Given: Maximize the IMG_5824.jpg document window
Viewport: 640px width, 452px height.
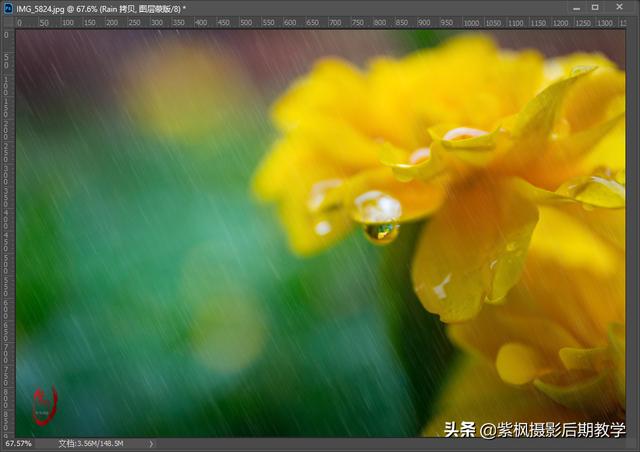Looking at the screenshot, I should pos(595,7).
